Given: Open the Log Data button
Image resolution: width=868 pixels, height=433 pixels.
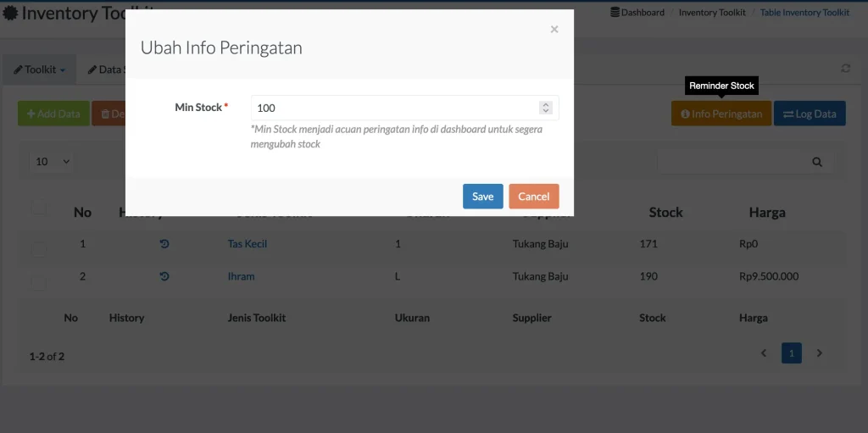Looking at the screenshot, I should click(x=809, y=114).
